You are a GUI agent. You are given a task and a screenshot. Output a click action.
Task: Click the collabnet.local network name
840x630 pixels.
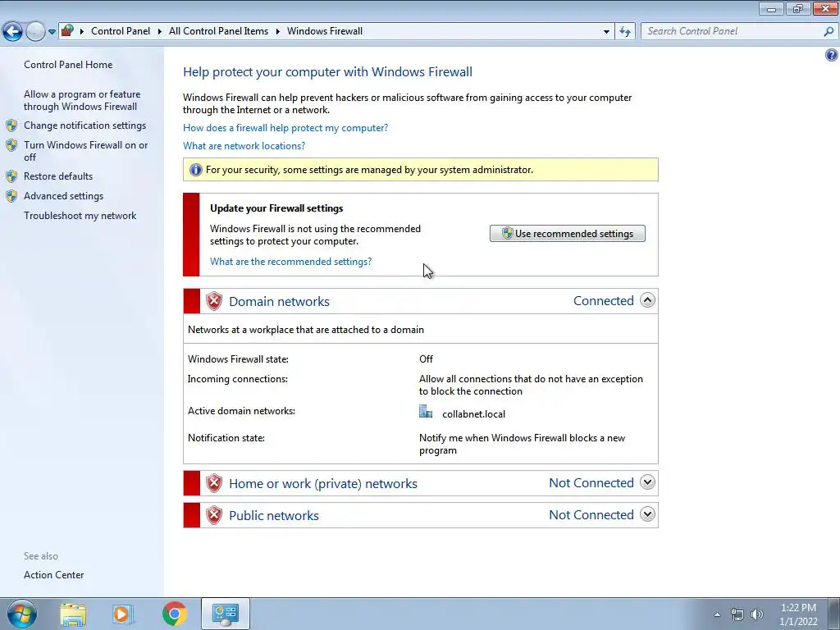[473, 414]
